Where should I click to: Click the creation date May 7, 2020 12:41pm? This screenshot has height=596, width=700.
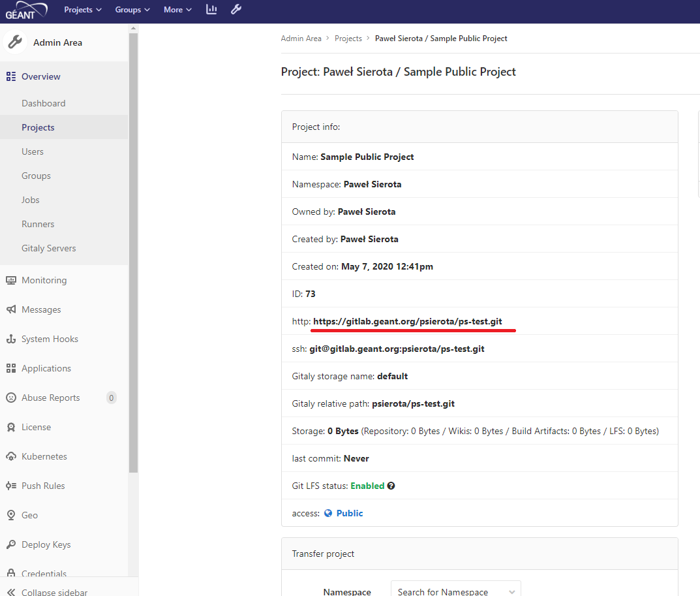(x=387, y=267)
